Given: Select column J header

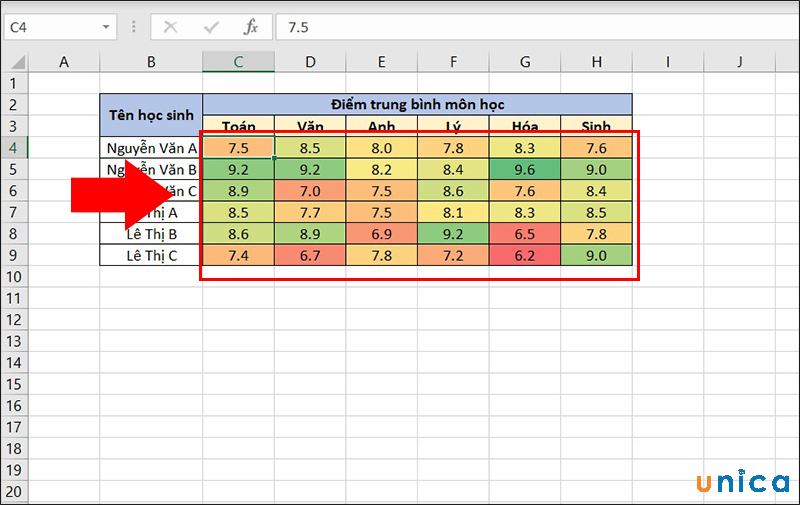Looking at the screenshot, I should pyautogui.click(x=739, y=63).
